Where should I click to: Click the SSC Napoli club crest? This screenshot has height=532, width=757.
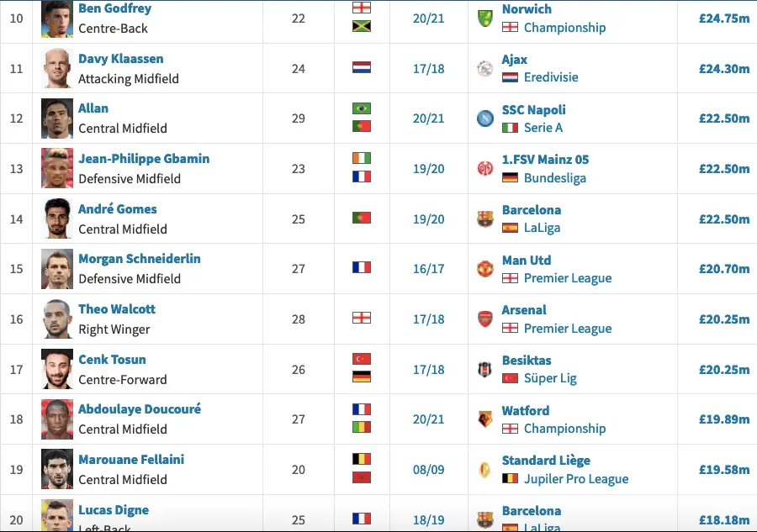485,119
